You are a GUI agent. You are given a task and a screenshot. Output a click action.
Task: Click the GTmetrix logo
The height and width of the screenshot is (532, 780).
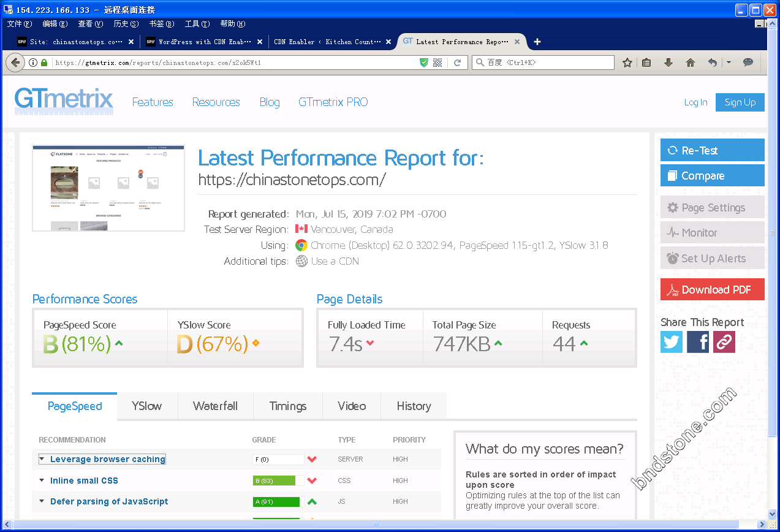coord(64,101)
